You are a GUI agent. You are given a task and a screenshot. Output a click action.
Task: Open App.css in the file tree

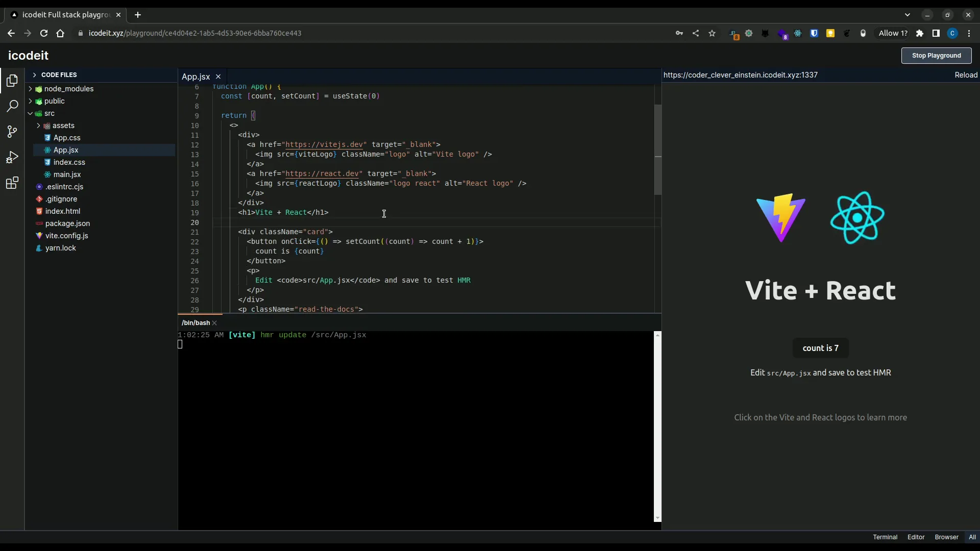pyautogui.click(x=66, y=138)
